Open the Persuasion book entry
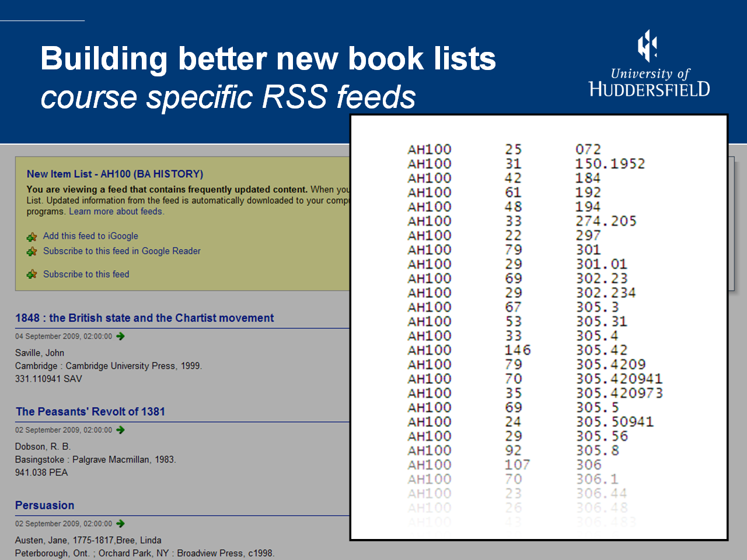Image resolution: width=747 pixels, height=560 pixels. click(45, 505)
